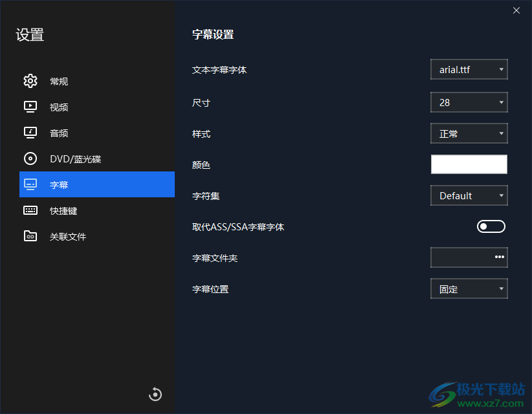The width and height of the screenshot is (532, 414).
Task: Expand the 字符集 Default dropdown
Action: coord(469,195)
